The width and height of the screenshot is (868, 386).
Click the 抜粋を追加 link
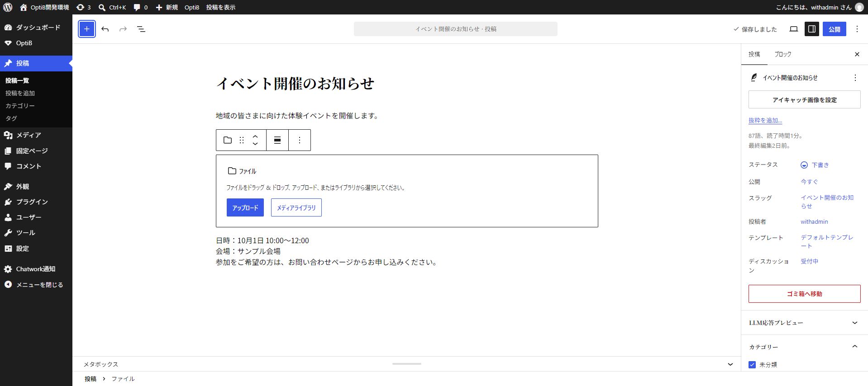(x=765, y=120)
